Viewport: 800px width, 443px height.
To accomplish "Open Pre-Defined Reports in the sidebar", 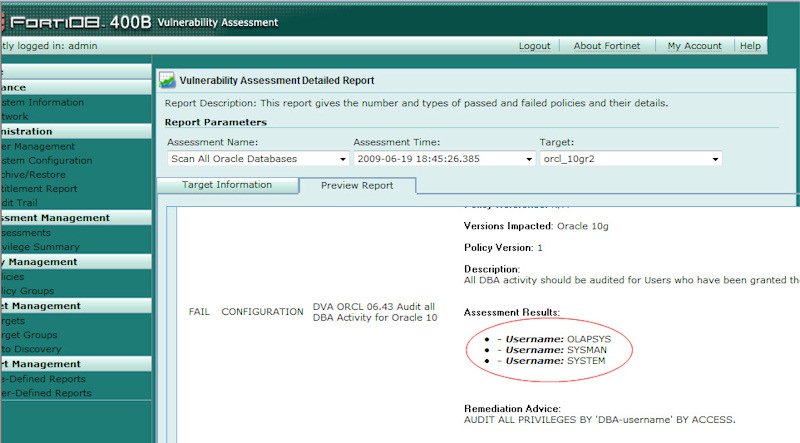I will (x=43, y=379).
